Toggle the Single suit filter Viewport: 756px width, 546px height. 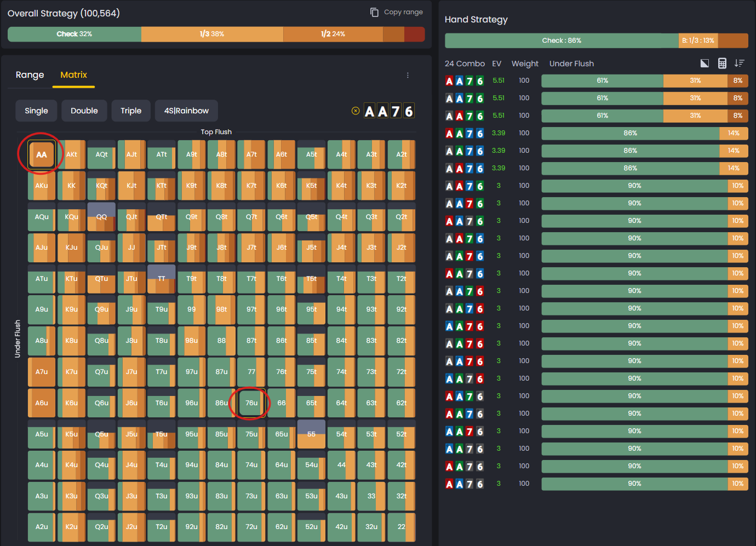click(36, 111)
